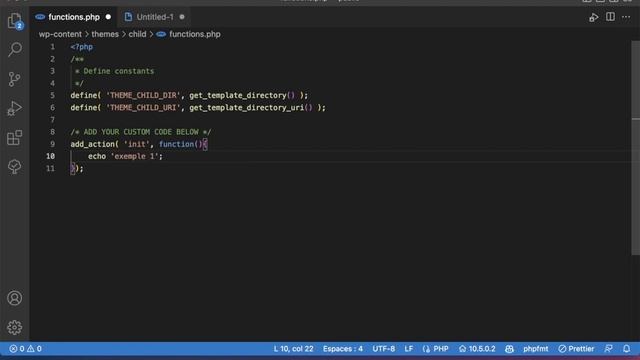
Task: Click line number 11 in gutter
Action: point(50,168)
